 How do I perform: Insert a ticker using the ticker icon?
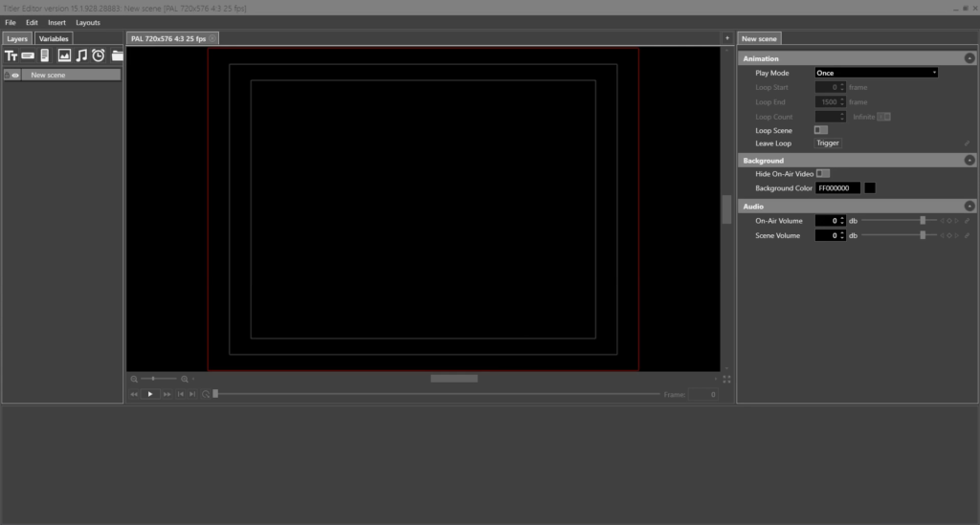click(x=28, y=56)
